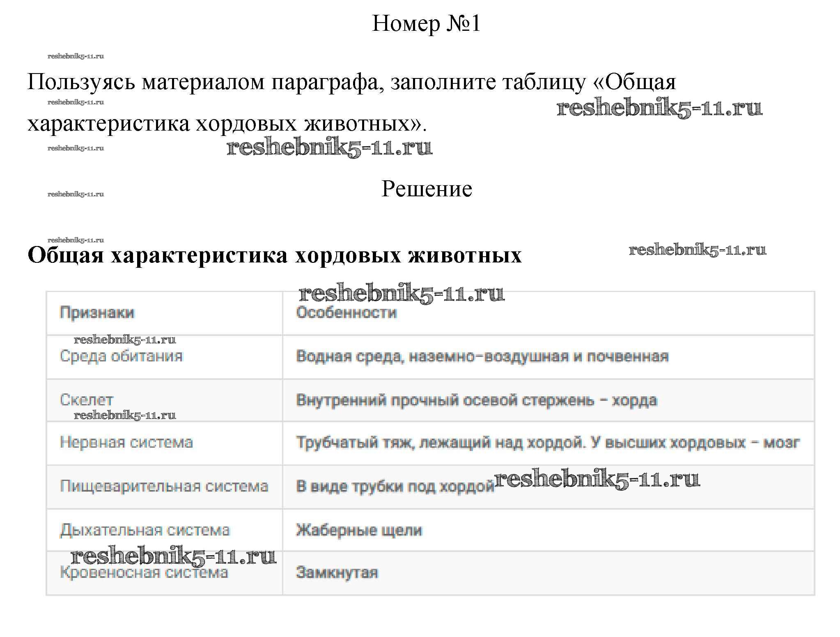Click the 'Водная среда, наземно-воздушная и почвенная' cell

coord(482,356)
